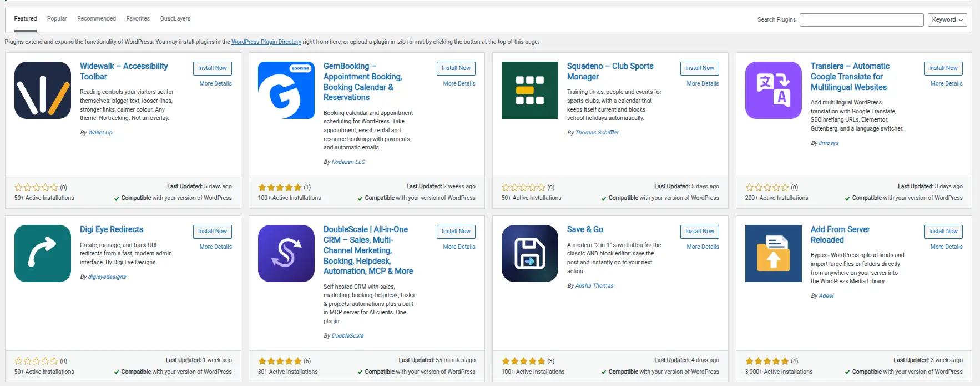
Task: Click the five-star rating of Add From Server
Action: [767, 361]
